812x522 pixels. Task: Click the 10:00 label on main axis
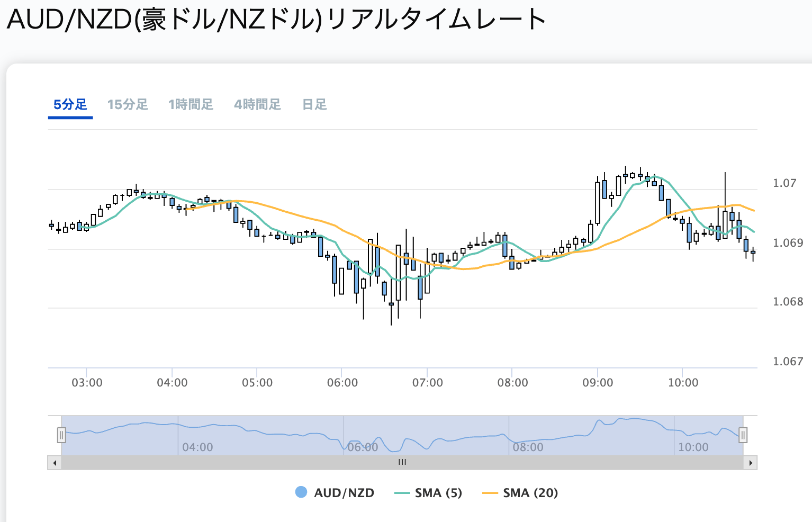coord(683,383)
